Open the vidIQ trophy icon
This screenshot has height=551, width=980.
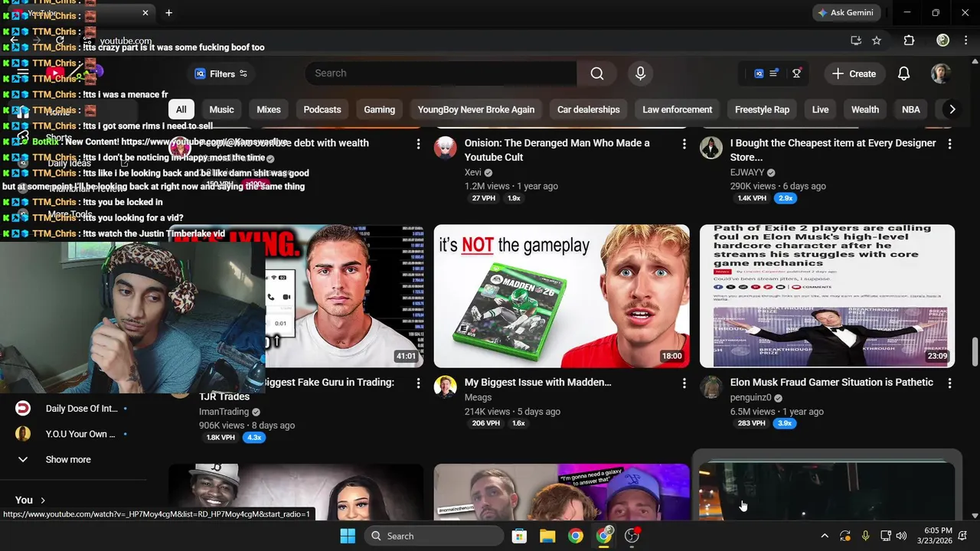(797, 73)
